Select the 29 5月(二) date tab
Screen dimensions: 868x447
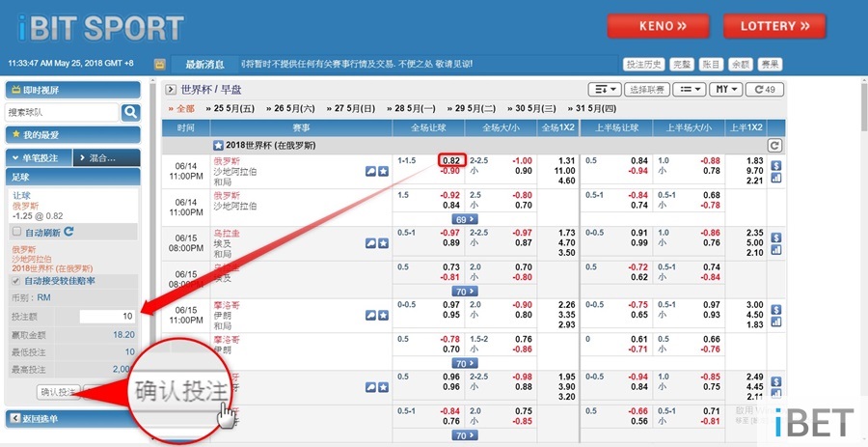point(471,108)
